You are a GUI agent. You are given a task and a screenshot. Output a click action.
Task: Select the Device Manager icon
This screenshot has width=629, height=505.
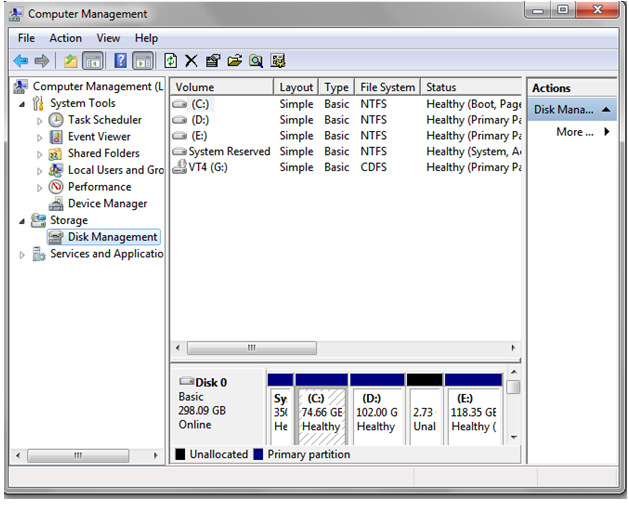pyautogui.click(x=56, y=204)
